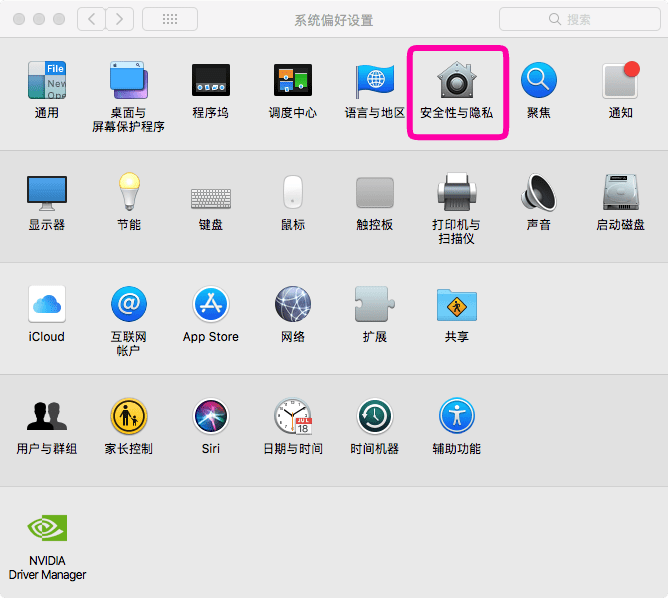Go back with the left arrow button

click(x=91, y=19)
